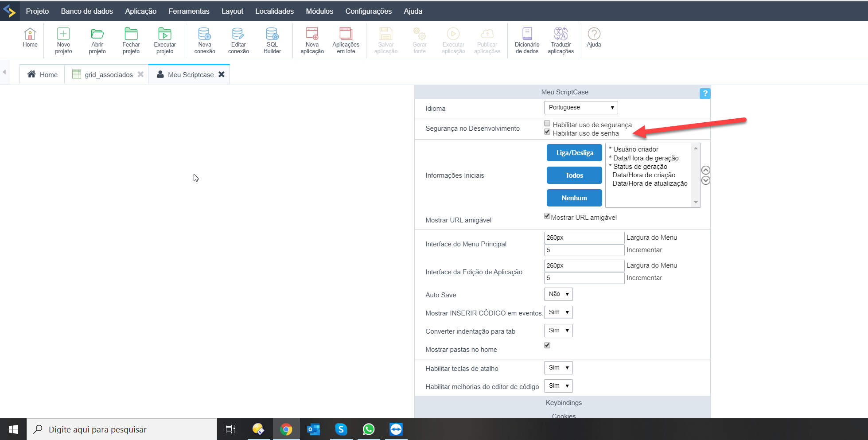This screenshot has height=440, width=868.
Task: Click the Keybindings section header
Action: (x=564, y=403)
